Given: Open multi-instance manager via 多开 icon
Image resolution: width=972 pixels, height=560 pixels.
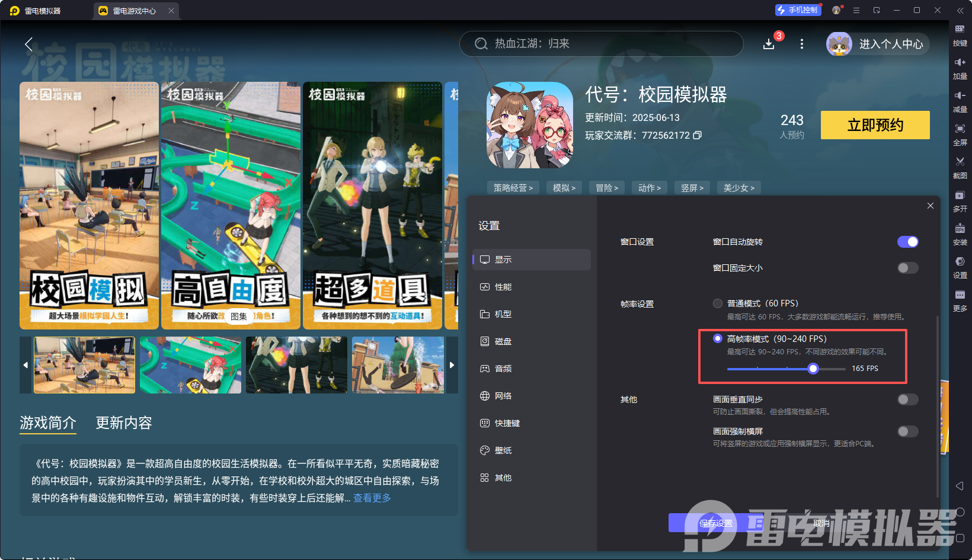Looking at the screenshot, I should point(960,201).
